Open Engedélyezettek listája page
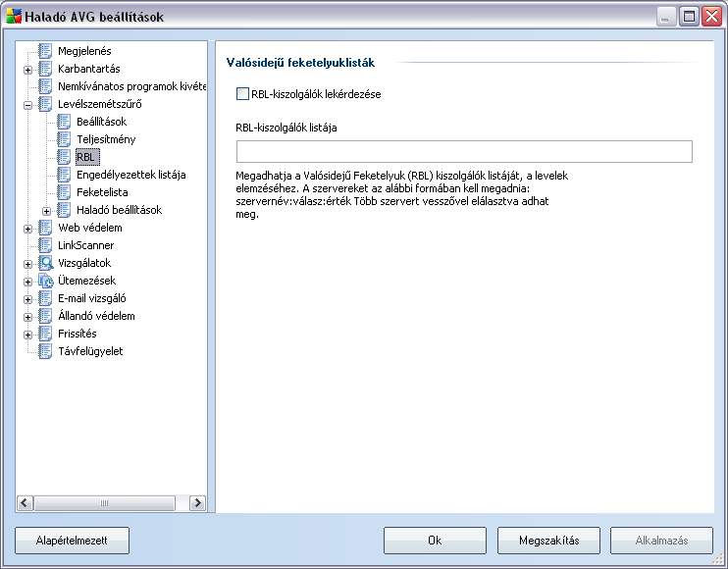 point(130,175)
